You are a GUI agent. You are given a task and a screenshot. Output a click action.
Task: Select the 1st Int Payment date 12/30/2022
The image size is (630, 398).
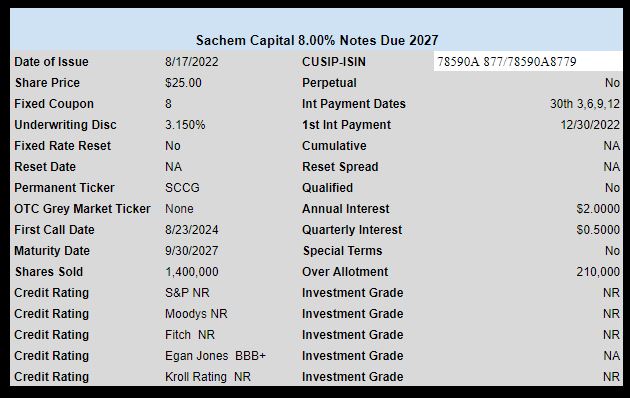pos(590,125)
